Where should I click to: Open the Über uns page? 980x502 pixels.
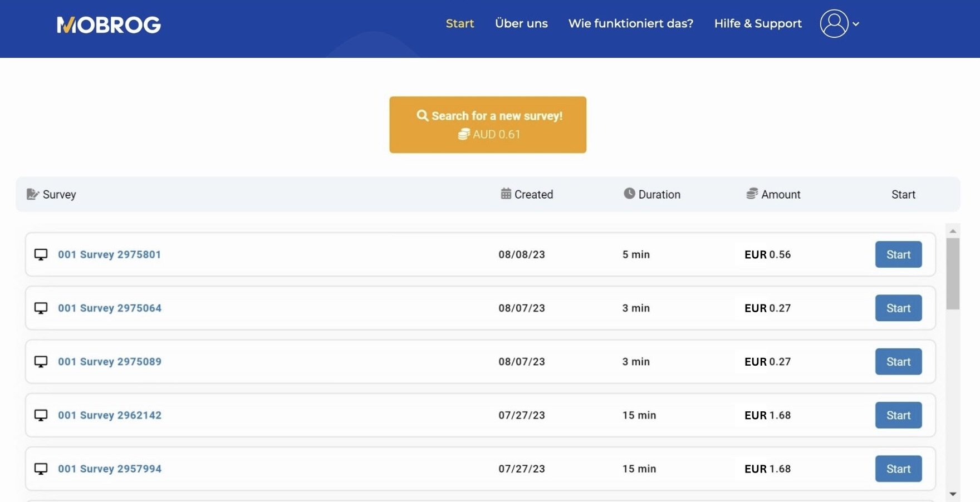521,23
